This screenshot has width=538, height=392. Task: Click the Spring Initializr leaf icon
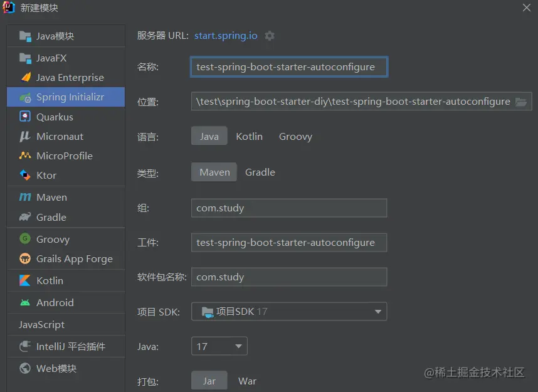coord(25,97)
